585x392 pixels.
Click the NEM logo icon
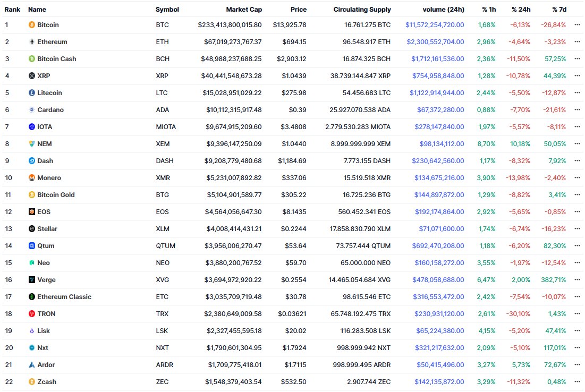click(32, 143)
